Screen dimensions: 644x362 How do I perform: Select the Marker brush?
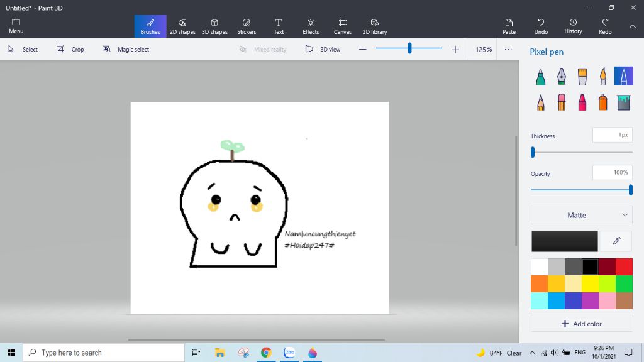click(x=540, y=77)
